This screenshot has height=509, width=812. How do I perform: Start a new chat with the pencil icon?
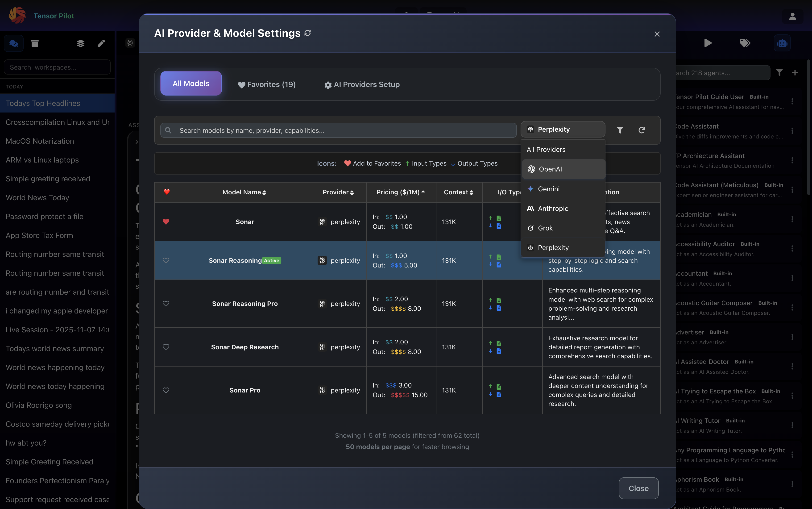(x=101, y=43)
